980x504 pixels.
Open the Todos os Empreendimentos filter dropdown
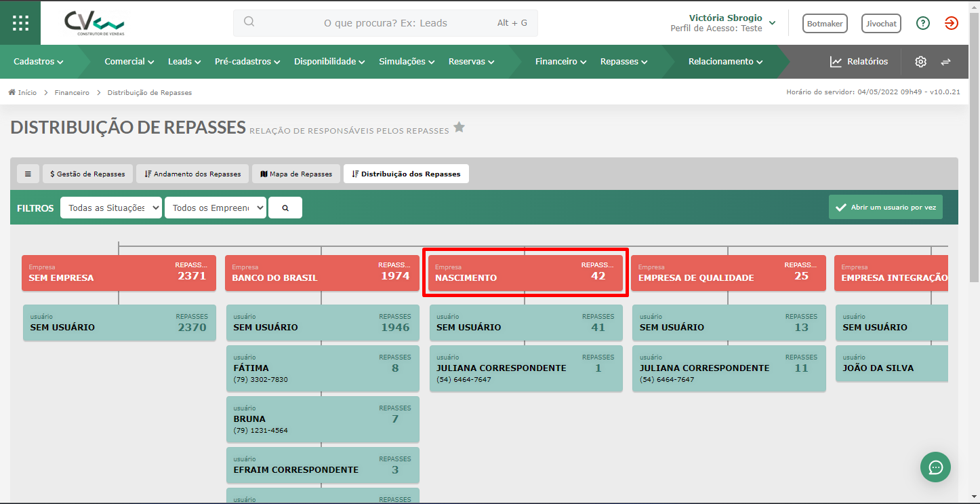pos(216,208)
